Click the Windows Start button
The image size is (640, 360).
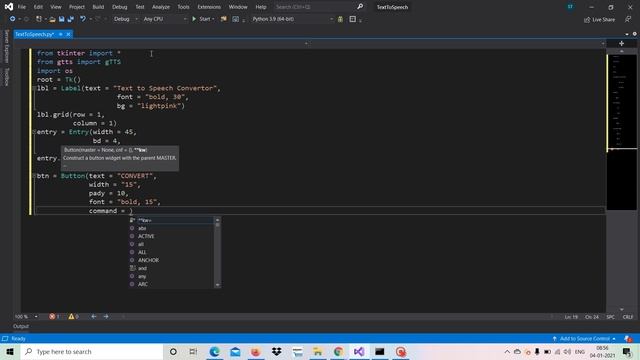click(x=10, y=351)
